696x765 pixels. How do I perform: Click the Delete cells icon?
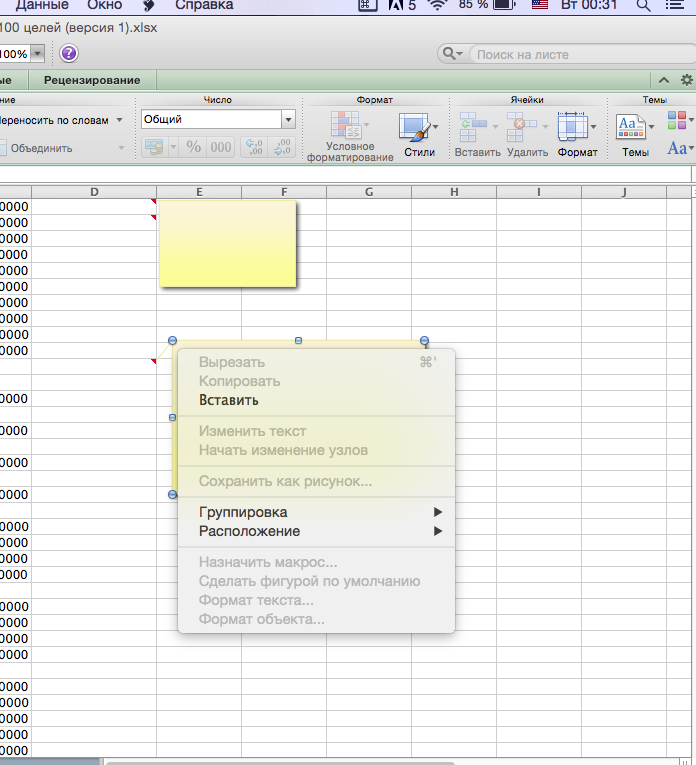point(521,127)
